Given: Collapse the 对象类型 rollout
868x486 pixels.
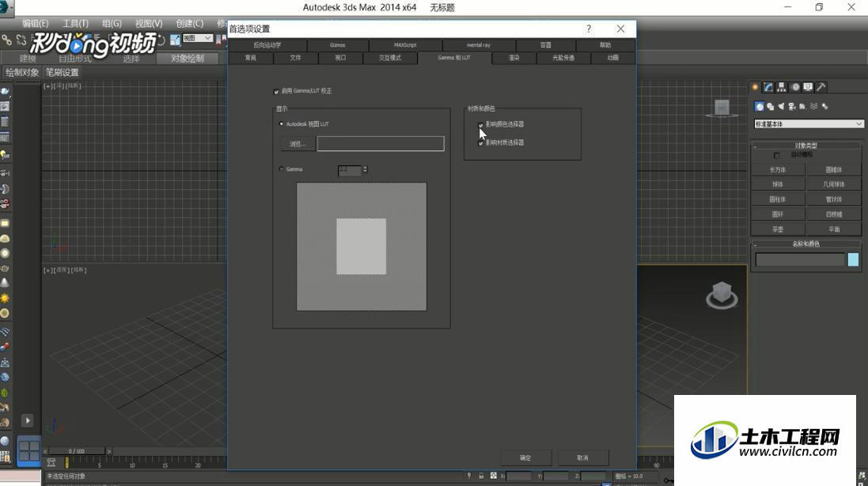Looking at the screenshot, I should pyautogui.click(x=806, y=146).
